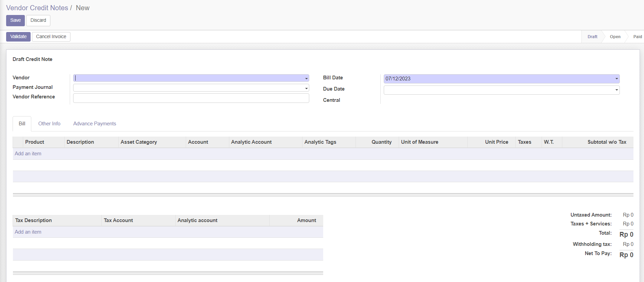Open the Due Date picker arrow
The image size is (644, 282).
[x=616, y=90]
